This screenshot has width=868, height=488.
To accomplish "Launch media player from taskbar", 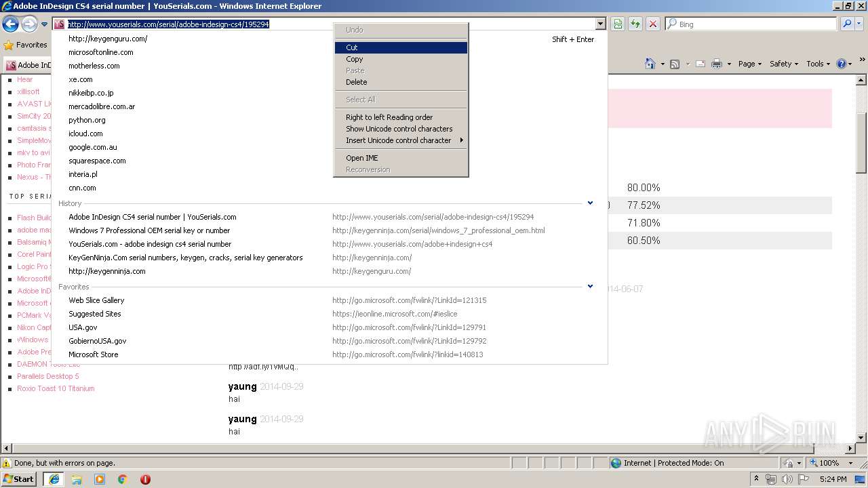I will (100, 479).
